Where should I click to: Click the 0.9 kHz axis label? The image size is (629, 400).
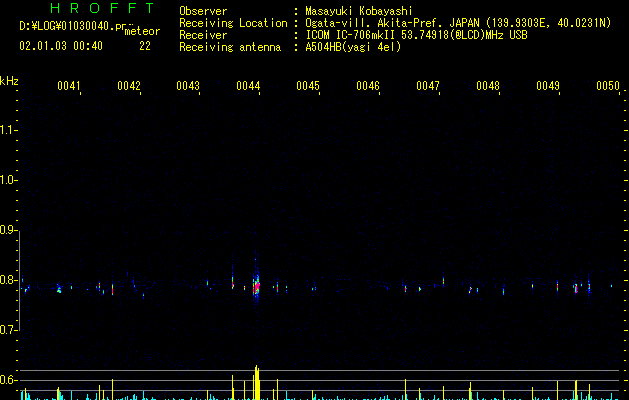click(x=9, y=230)
